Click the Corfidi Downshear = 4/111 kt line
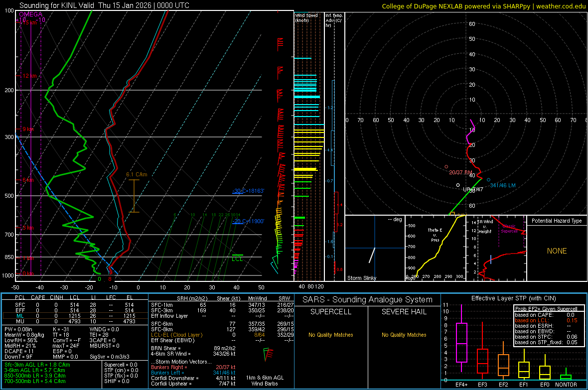This screenshot has width=588, height=390. click(193, 378)
